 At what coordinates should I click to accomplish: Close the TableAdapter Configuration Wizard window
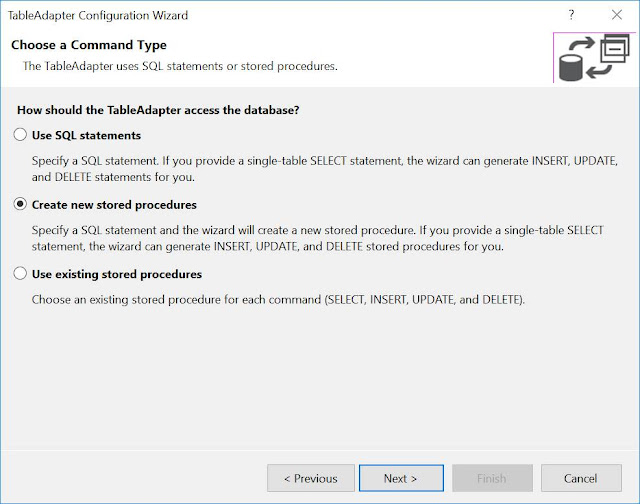[617, 16]
